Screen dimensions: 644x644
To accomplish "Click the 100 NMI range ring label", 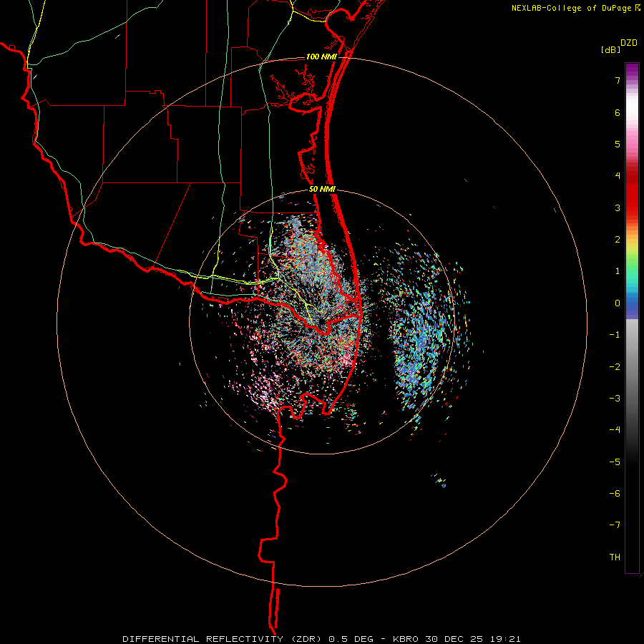I will [321, 57].
